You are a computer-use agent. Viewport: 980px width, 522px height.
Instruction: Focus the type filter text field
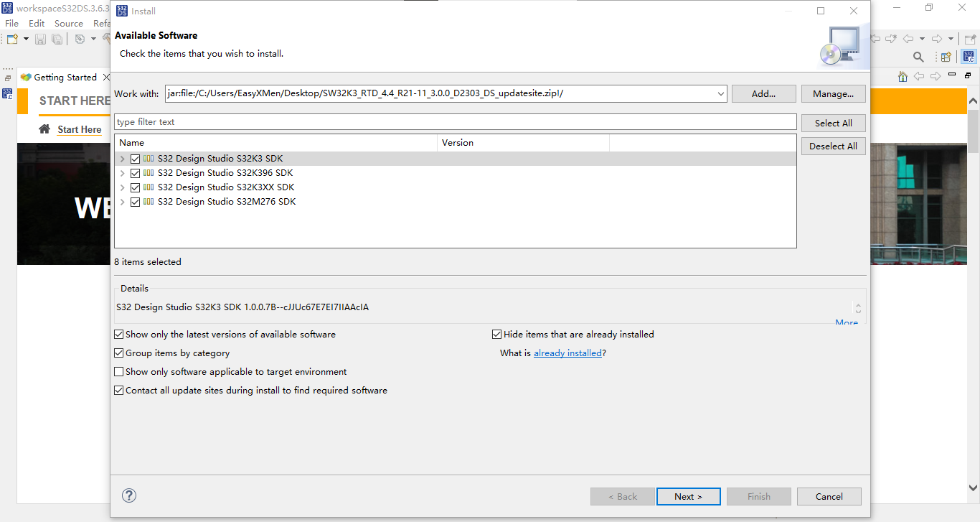click(x=456, y=122)
